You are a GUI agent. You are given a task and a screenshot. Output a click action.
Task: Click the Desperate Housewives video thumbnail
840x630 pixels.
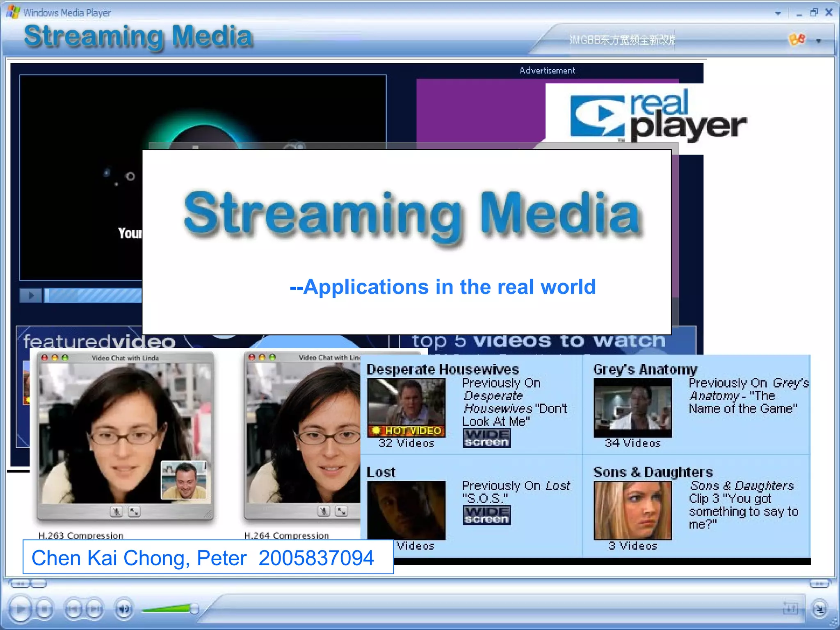click(406, 407)
